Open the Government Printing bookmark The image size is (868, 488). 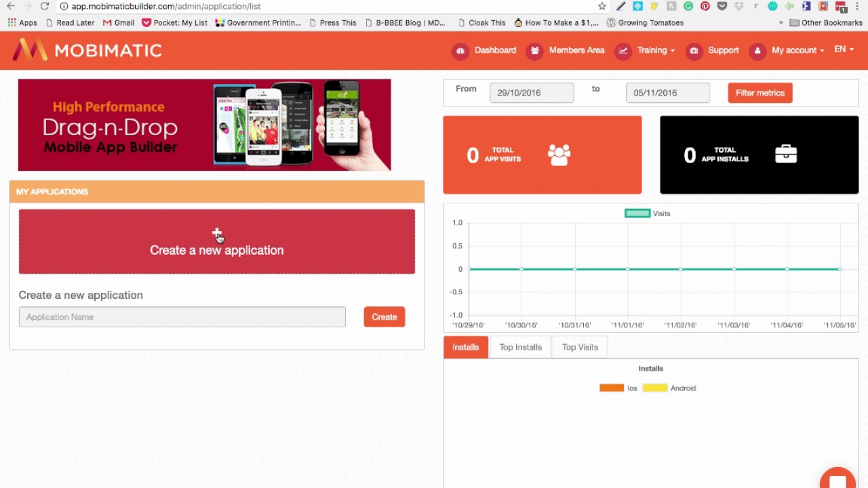pos(258,22)
